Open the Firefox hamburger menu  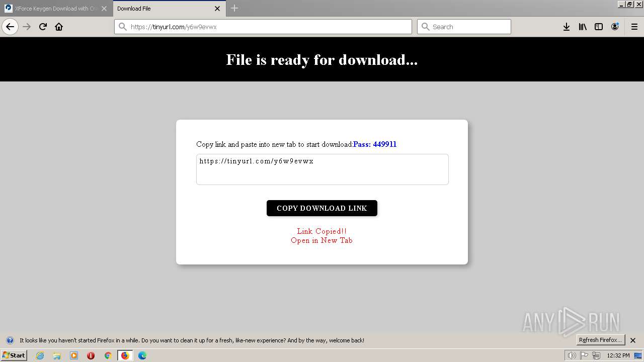634,27
